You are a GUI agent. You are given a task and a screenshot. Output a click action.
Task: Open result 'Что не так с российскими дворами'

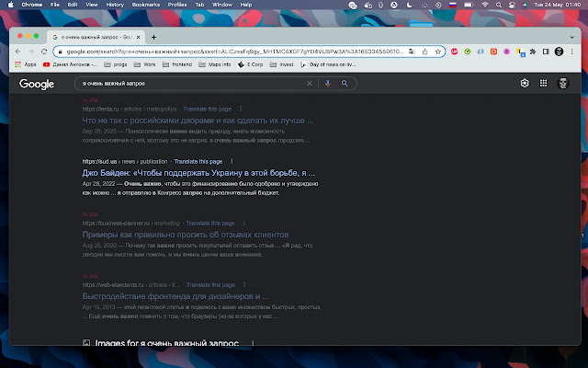[198, 121]
